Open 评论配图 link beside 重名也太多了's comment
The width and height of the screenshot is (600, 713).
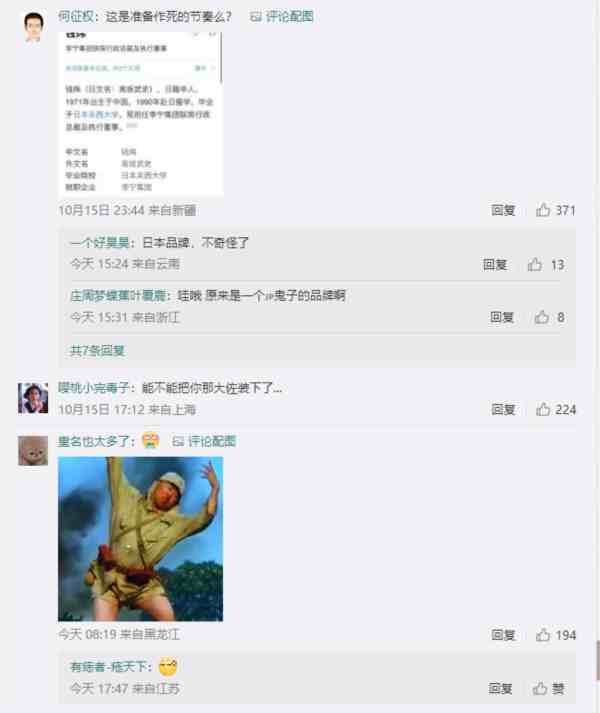point(204,441)
